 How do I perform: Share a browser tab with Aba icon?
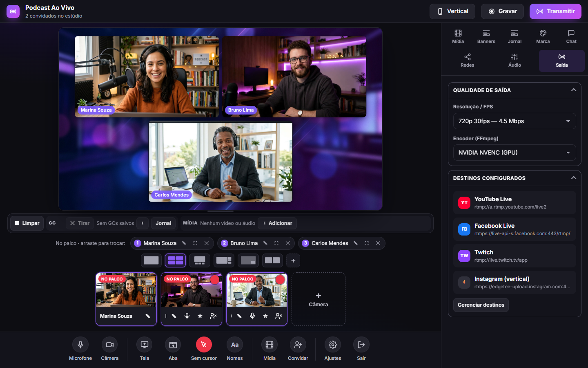[173, 345]
